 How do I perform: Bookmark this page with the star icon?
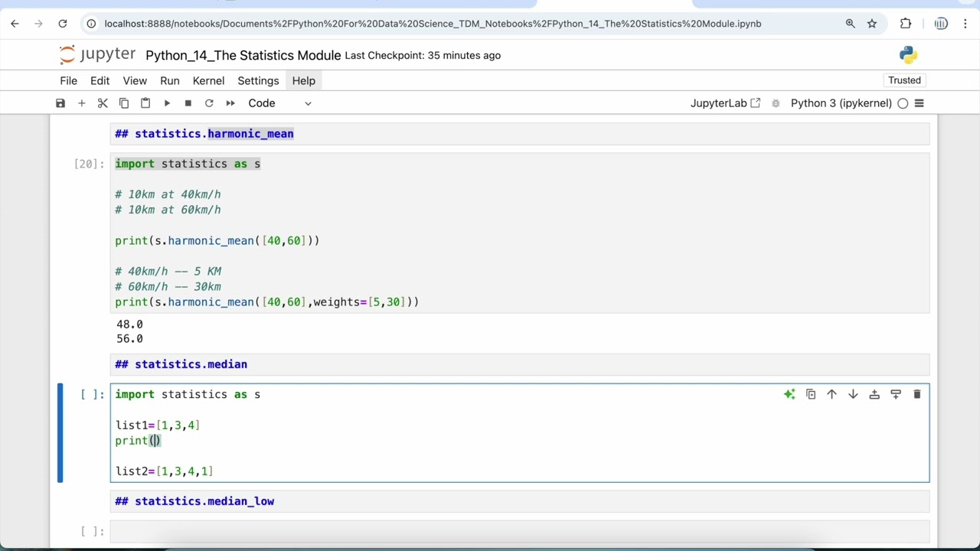coord(872,24)
